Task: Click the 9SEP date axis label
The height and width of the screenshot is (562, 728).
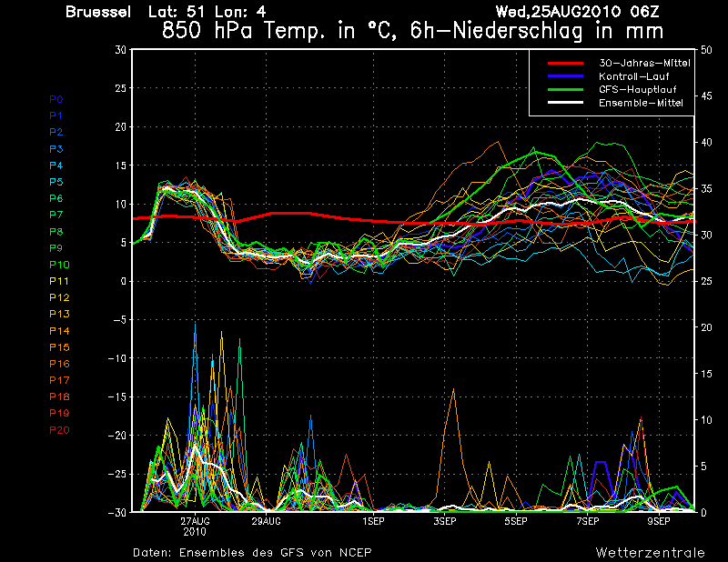Action: [x=659, y=521]
